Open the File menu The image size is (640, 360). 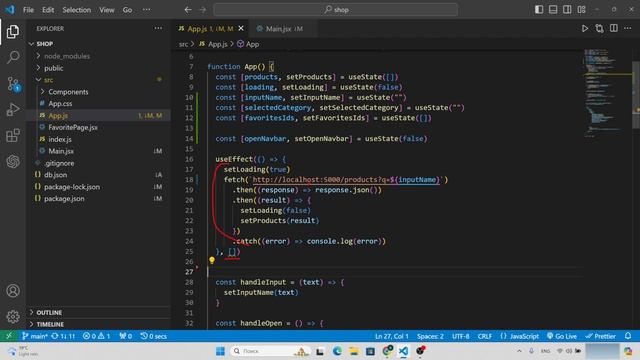(28, 10)
